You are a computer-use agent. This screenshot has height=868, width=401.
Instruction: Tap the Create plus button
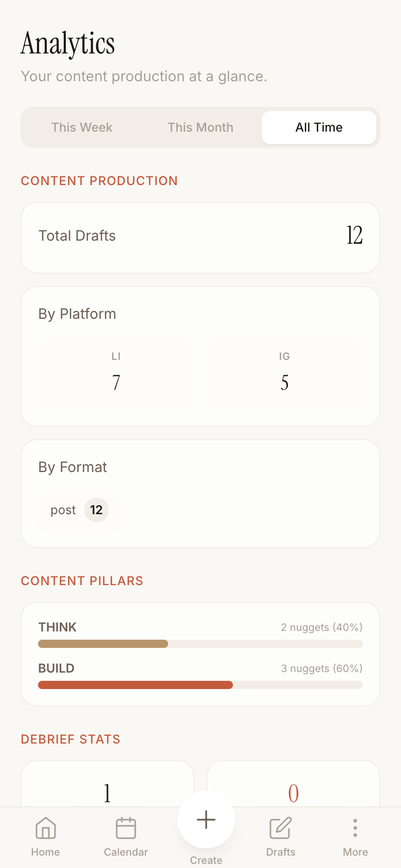(206, 820)
